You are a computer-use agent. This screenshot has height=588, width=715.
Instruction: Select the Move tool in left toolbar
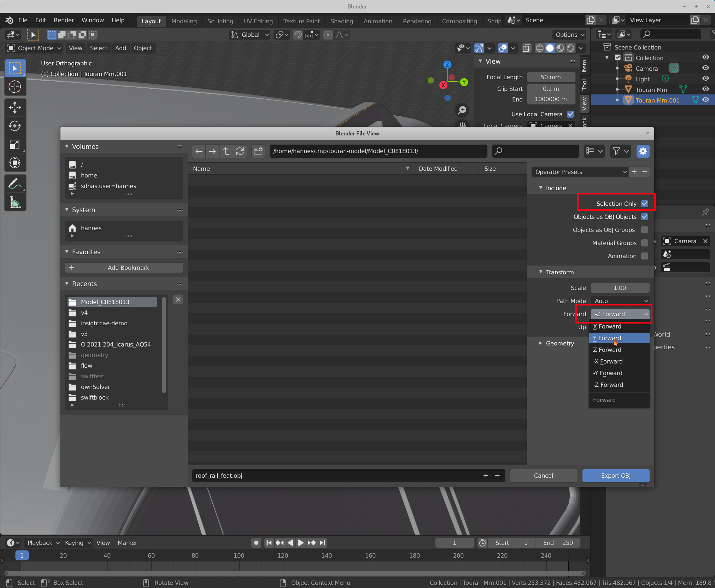(x=15, y=107)
